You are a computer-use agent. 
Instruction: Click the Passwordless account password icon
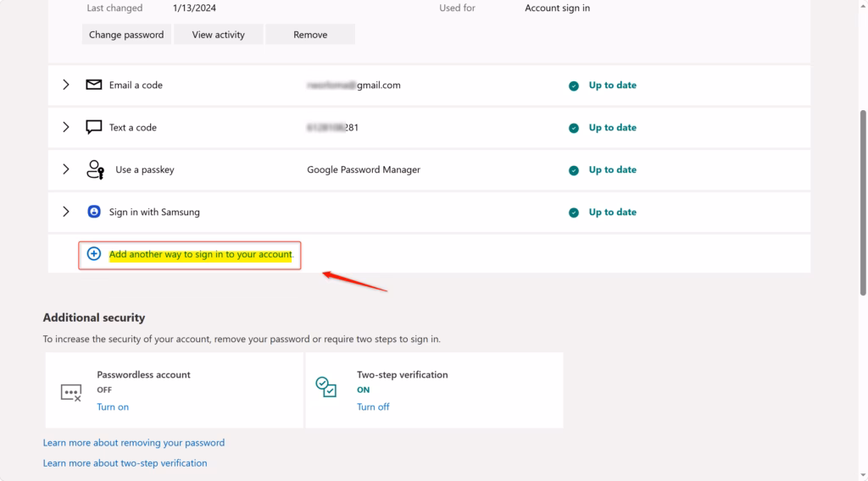click(71, 393)
